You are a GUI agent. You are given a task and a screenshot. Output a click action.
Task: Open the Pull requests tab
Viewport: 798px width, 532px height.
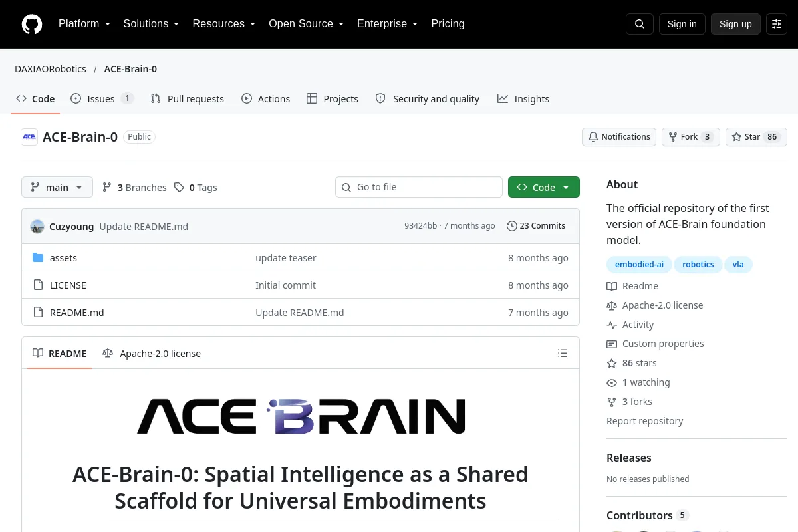pyautogui.click(x=188, y=99)
